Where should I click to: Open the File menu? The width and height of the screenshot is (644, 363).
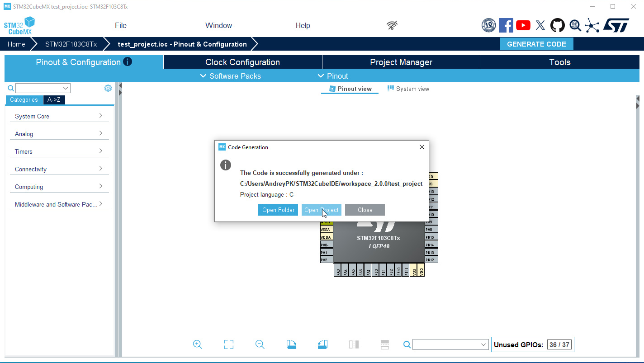(x=121, y=25)
